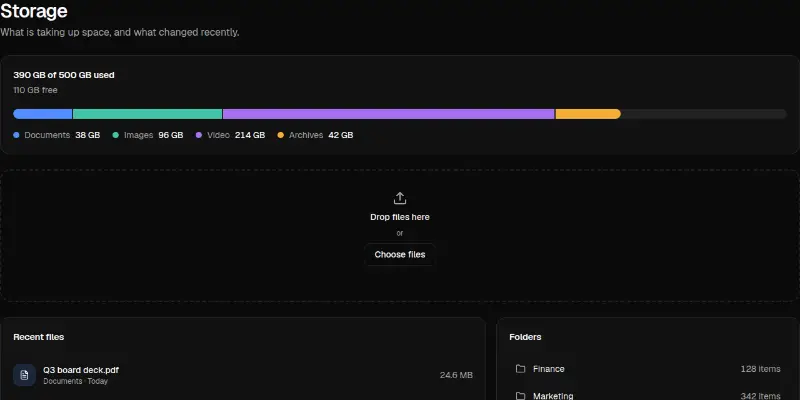Click the 342 items count for Marketing
Screen dimensions: 800x400
tap(760, 396)
